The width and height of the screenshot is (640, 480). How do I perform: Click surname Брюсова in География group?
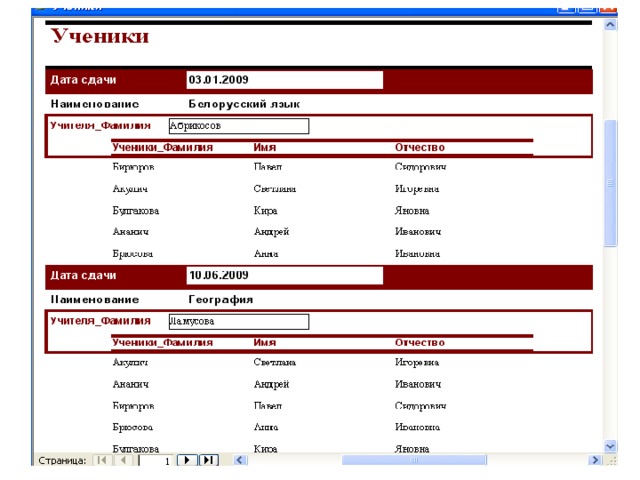coord(133,427)
